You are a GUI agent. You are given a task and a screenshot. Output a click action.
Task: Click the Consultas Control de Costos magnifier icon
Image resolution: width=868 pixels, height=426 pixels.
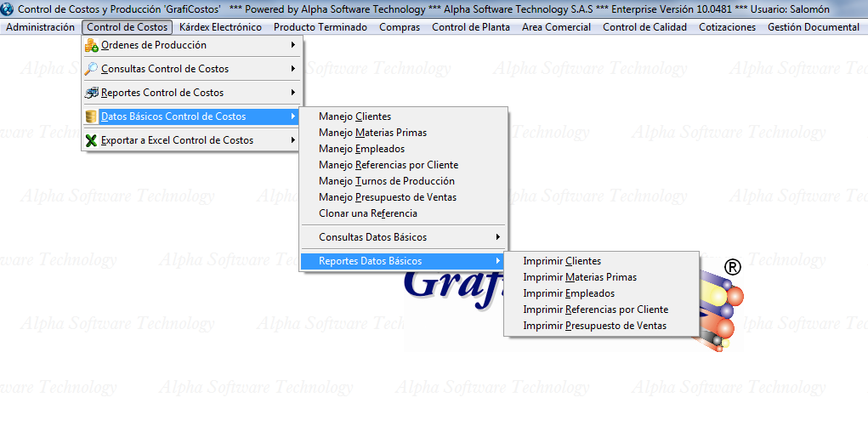pos(92,69)
